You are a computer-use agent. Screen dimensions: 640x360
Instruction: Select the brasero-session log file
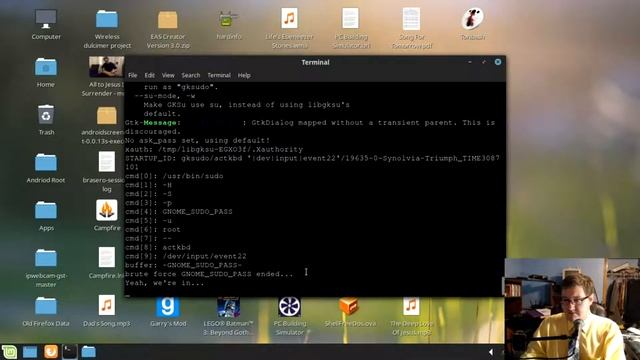107,162
